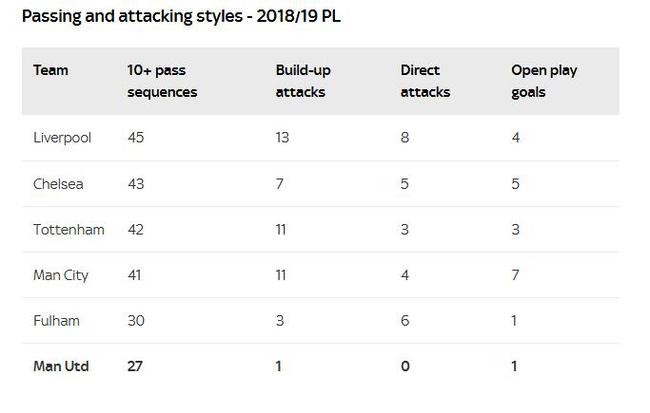Click the "10+ pass sequences" column header
This screenshot has height=413, width=650.
tap(162, 81)
